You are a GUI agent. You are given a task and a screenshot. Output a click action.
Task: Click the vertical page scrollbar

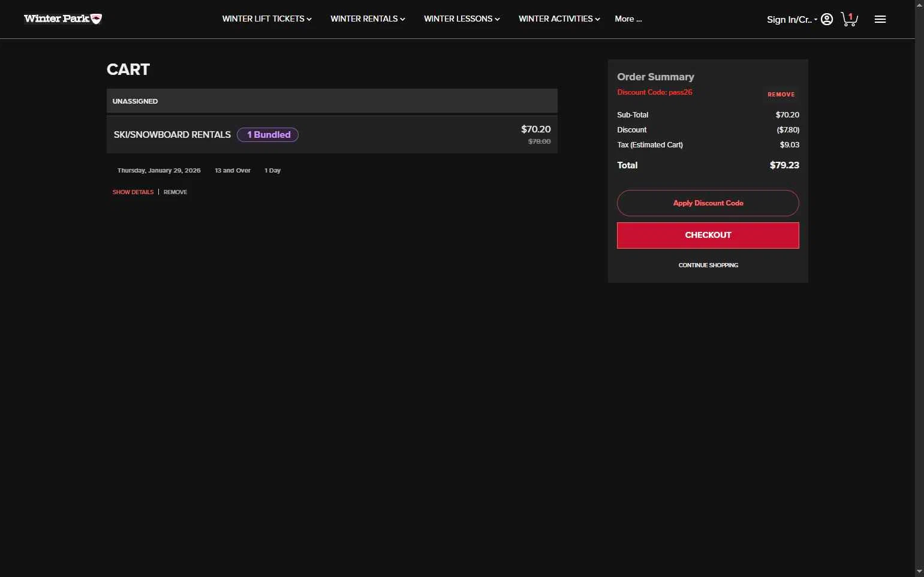point(919,288)
